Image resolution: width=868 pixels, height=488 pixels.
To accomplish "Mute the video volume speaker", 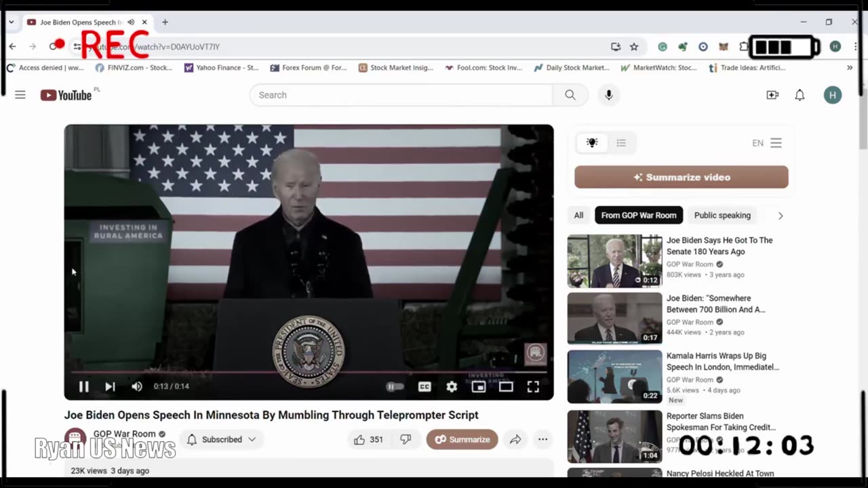I will tap(137, 386).
